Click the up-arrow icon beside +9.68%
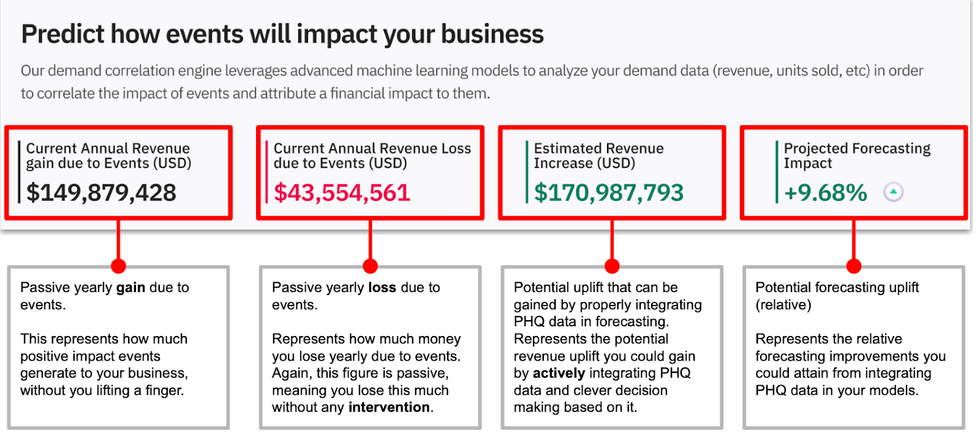Viewport: 980px width, 442px height. (893, 192)
